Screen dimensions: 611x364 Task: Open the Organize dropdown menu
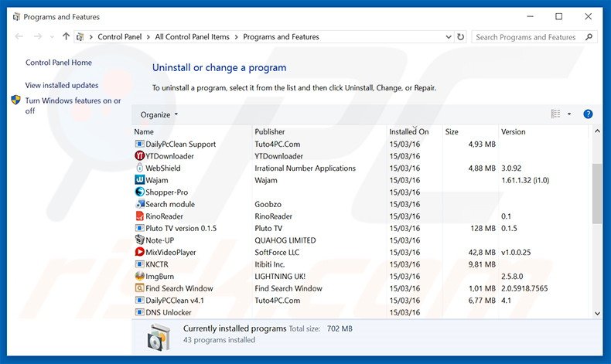point(159,114)
